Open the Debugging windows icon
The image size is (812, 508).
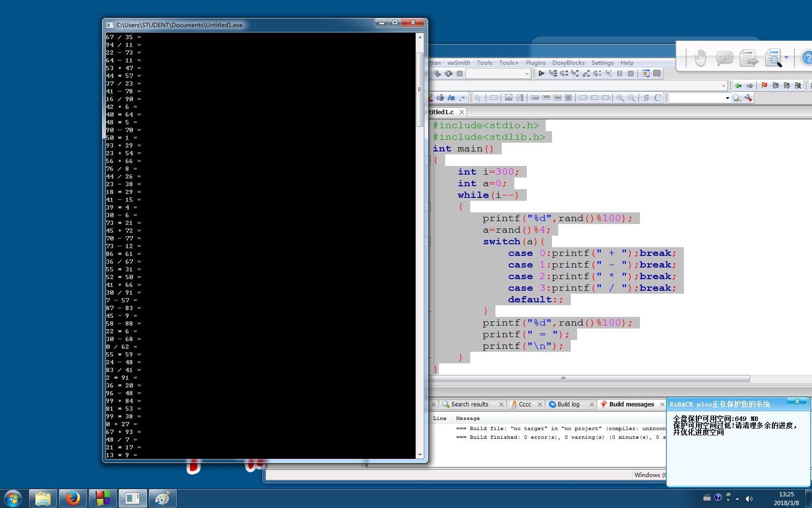point(646,74)
